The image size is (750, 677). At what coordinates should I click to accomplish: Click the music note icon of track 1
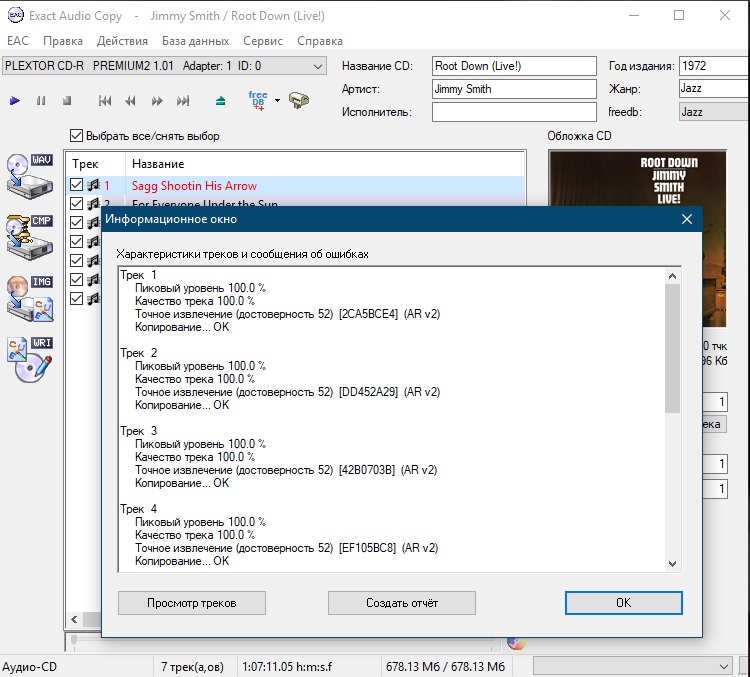(x=94, y=185)
